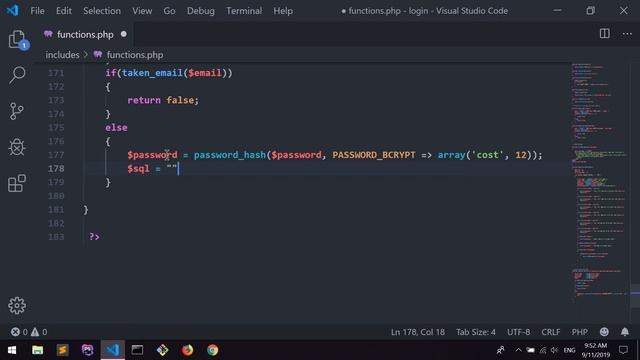
Task: Click the battery icon in the system tray
Action: [530, 350]
